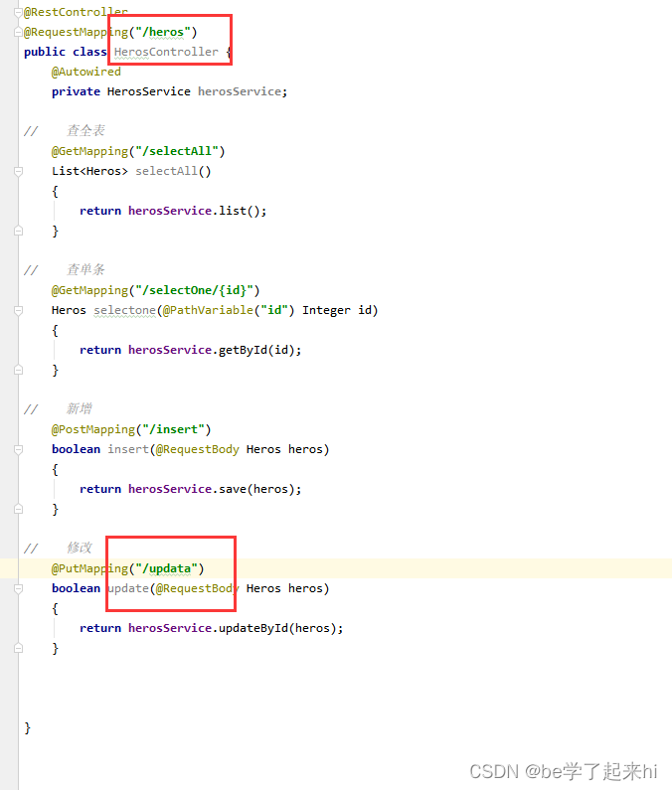
Task: Click the 新增 comment
Action: point(80,408)
